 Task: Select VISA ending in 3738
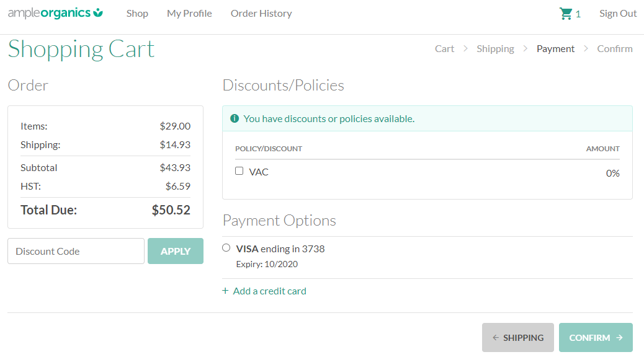click(226, 248)
